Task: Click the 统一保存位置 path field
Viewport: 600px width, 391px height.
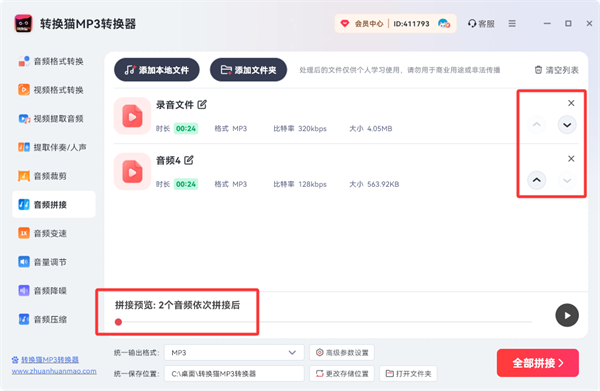Action: (234, 373)
